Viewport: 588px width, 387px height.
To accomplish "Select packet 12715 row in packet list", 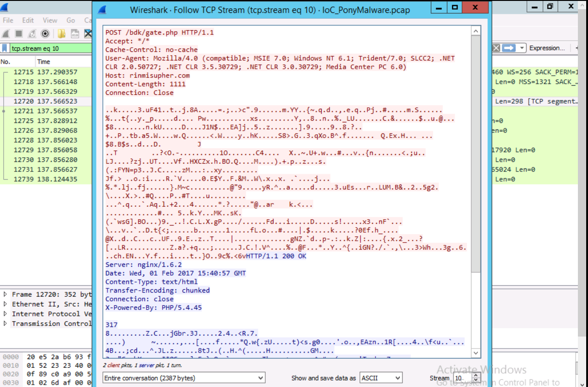I will point(46,72).
